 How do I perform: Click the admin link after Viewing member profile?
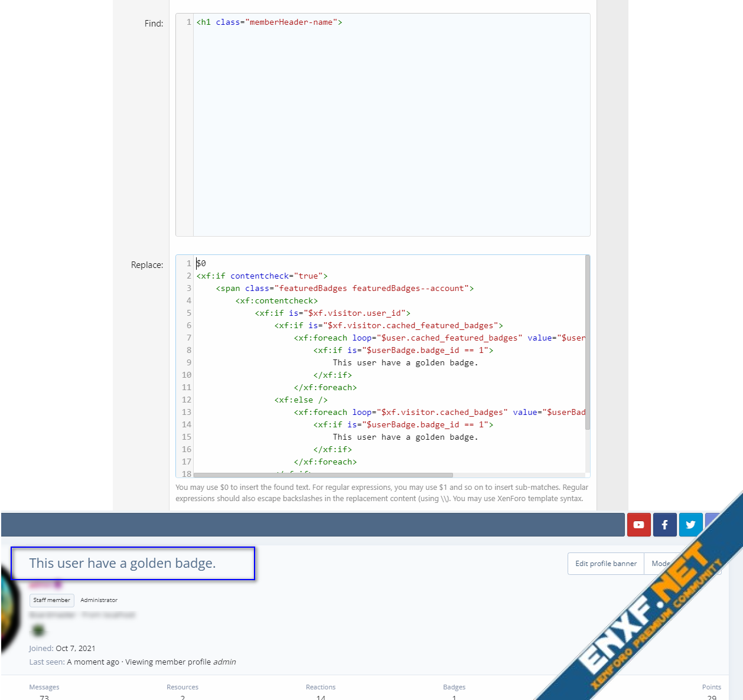(x=224, y=662)
